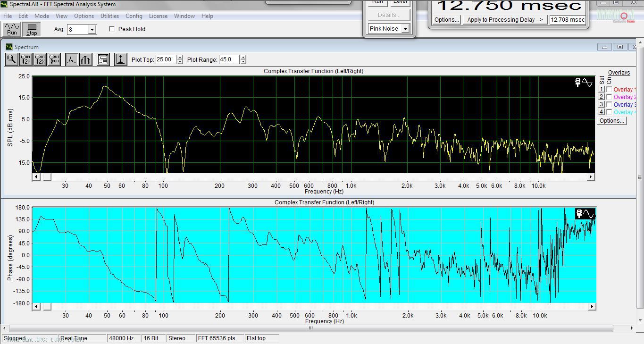This screenshot has height=344, width=644.
Task: Zoom out full on the spectrum
Action: click(54, 59)
